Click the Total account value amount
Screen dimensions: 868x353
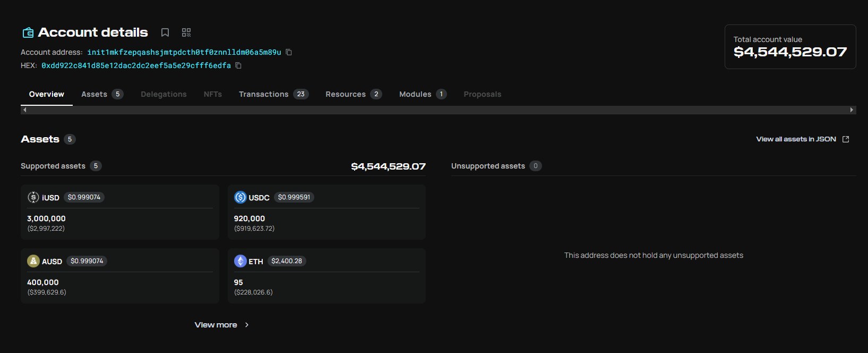coord(790,52)
